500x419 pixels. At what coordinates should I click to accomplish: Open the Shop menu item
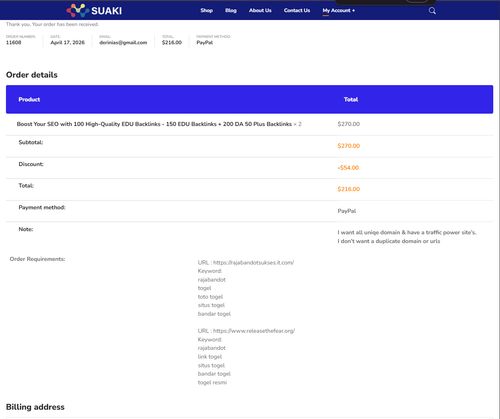click(x=207, y=10)
